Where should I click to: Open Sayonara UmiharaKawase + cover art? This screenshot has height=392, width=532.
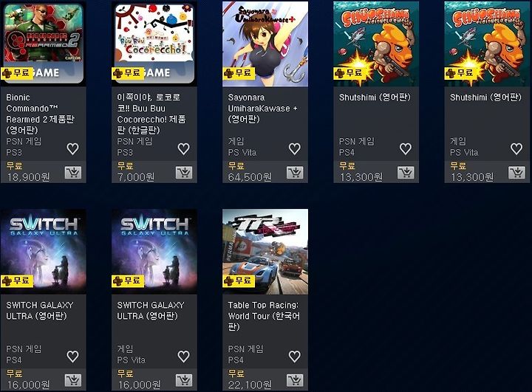265,44
